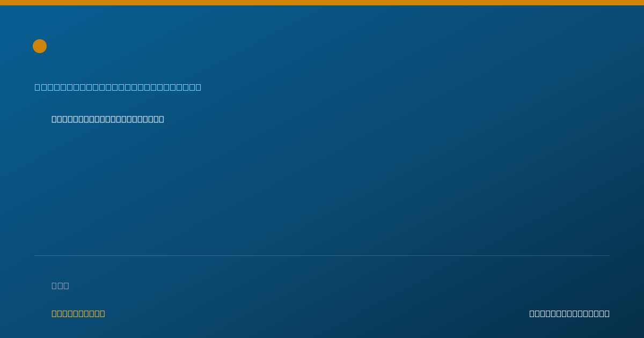Click the middle of the gray three-character label
The height and width of the screenshot is (338, 644).
pos(60,285)
